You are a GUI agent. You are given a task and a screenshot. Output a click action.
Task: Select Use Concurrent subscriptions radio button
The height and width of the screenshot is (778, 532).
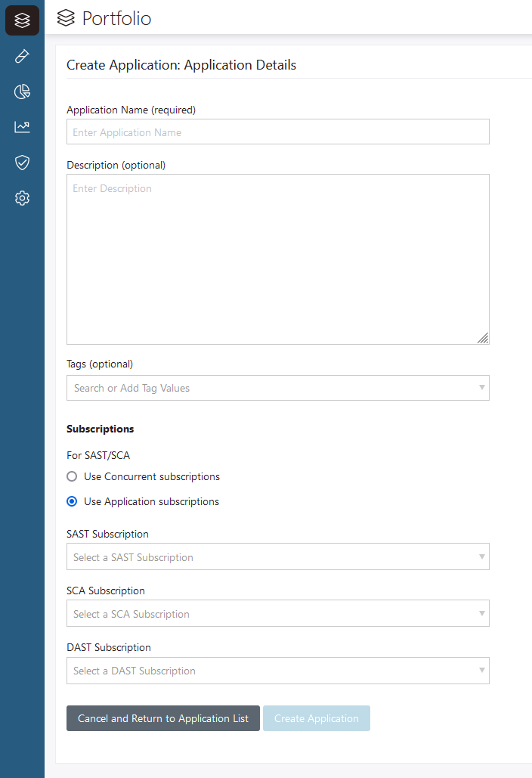(72, 476)
